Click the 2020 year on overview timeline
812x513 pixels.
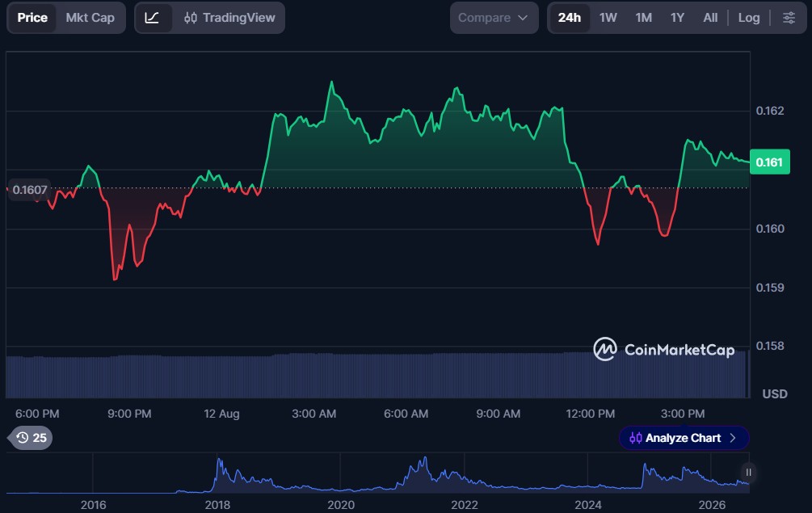tap(341, 505)
